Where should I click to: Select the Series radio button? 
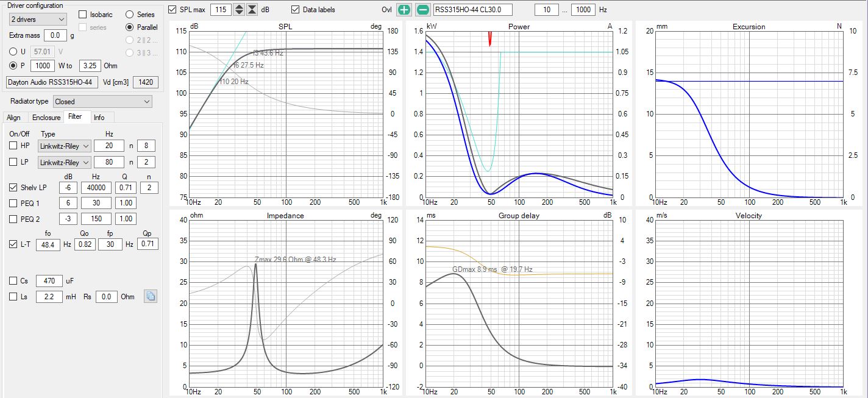(x=130, y=14)
